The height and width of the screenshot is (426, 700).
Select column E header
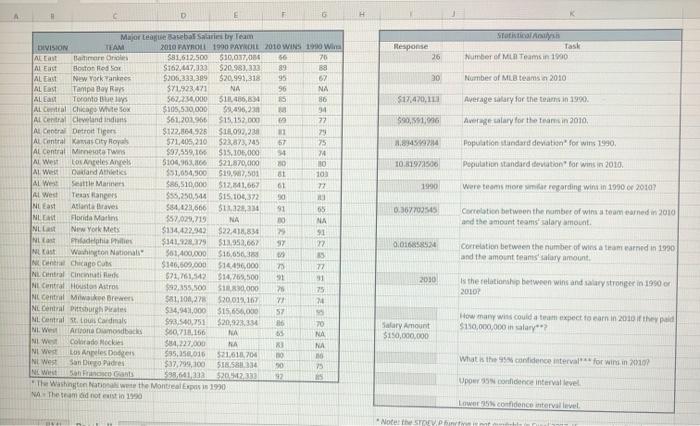point(236,15)
